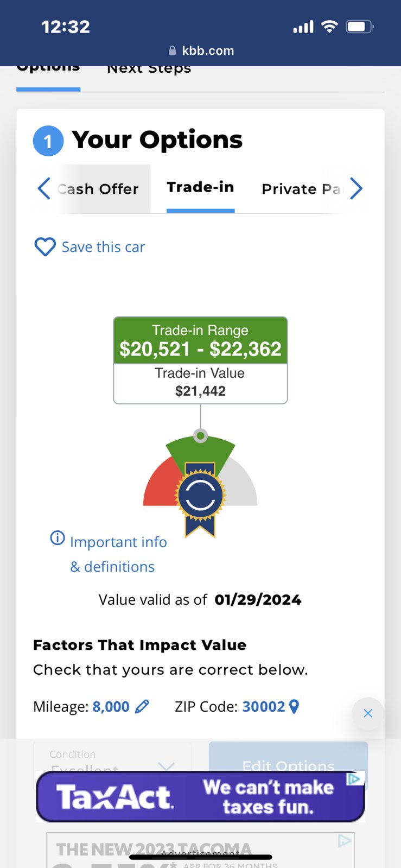Tap the kbb.com address bar
401x868 pixels.
(x=201, y=50)
